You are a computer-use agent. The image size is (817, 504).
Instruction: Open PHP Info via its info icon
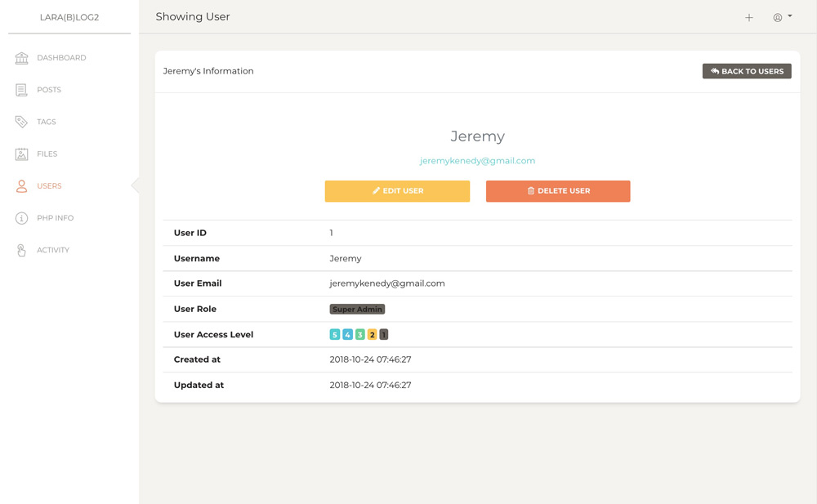pyautogui.click(x=20, y=218)
